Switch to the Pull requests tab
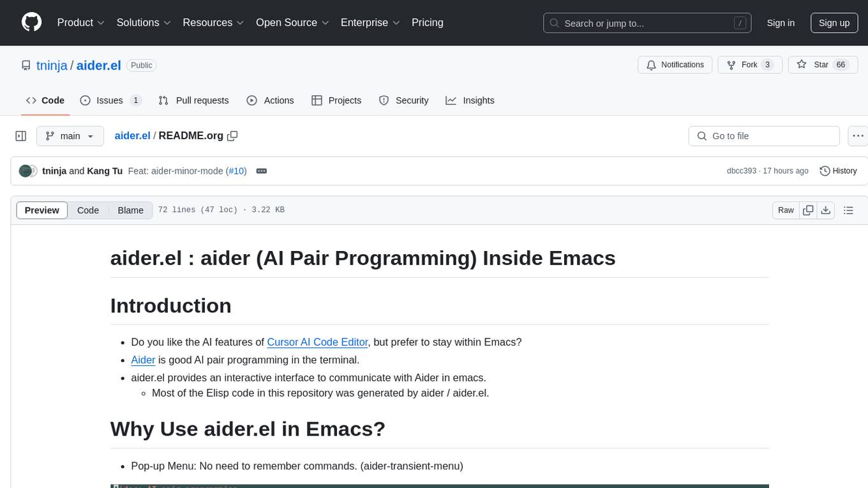Viewport: 868px width, 488px height. [x=193, y=100]
